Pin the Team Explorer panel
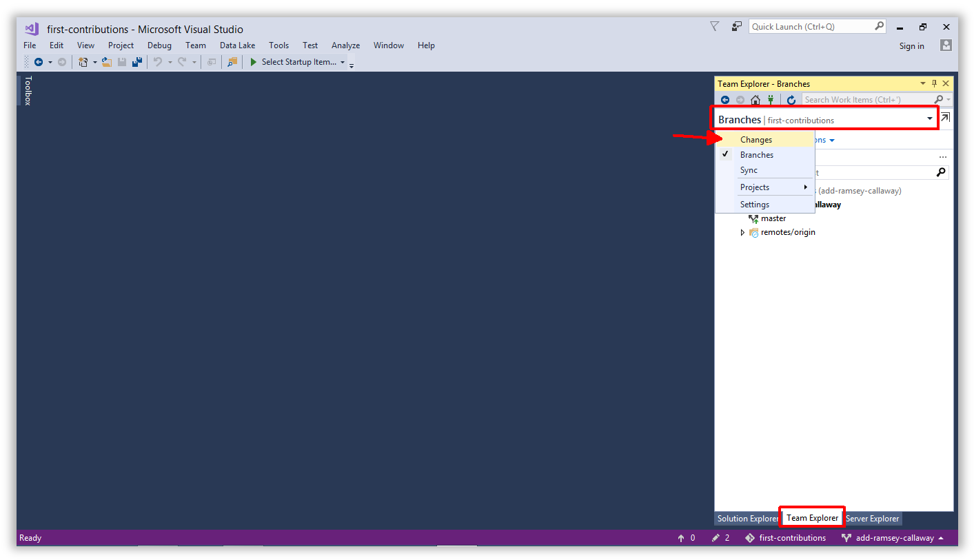974x560 pixels. click(935, 83)
